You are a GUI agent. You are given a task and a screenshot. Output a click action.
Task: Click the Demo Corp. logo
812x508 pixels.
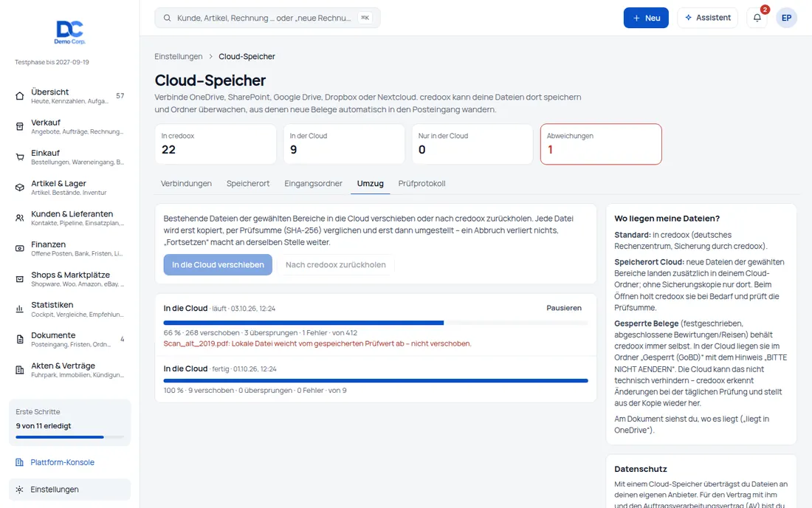(70, 32)
